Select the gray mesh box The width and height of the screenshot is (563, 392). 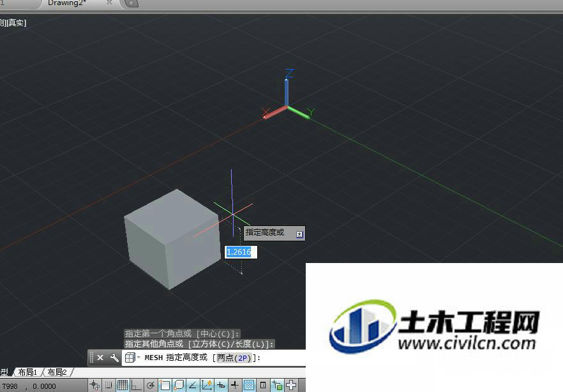point(172,239)
